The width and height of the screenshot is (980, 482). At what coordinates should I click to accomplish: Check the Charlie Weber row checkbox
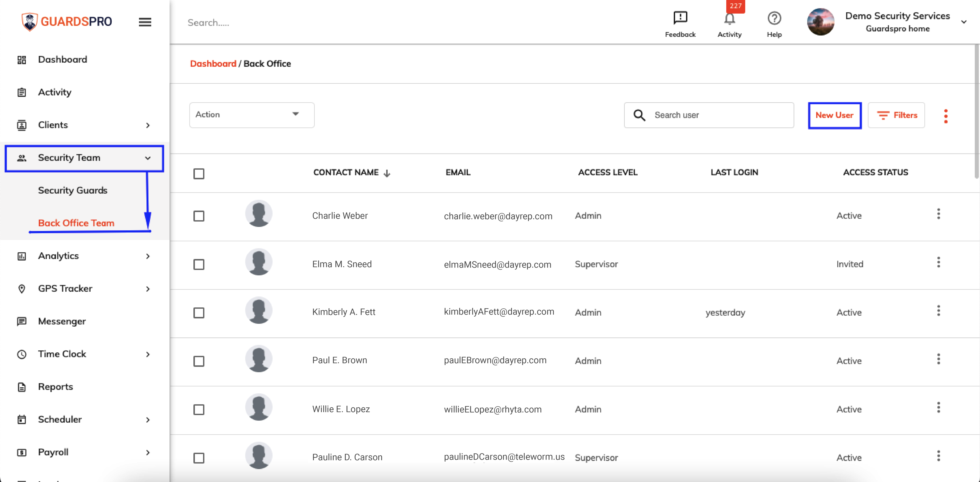pyautogui.click(x=199, y=216)
